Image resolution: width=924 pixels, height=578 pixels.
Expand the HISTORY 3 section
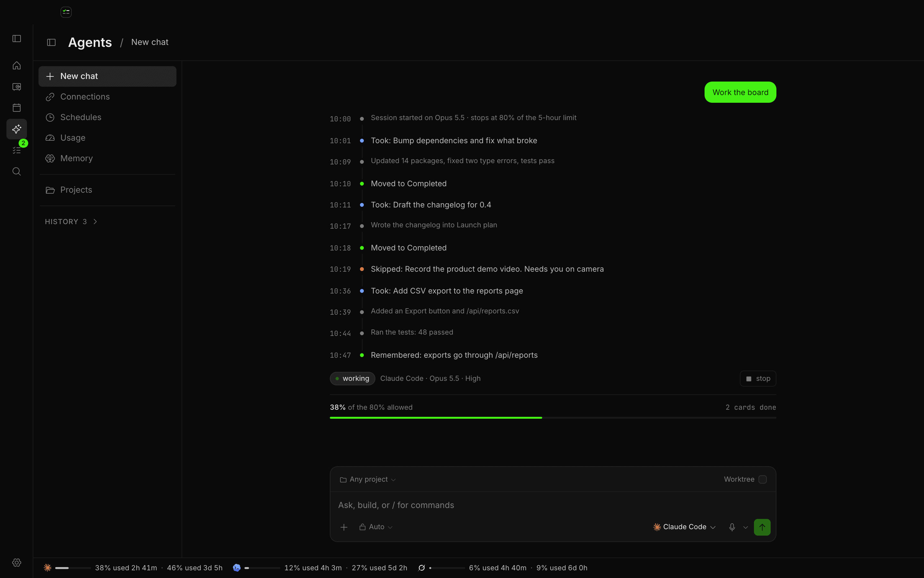tap(72, 222)
